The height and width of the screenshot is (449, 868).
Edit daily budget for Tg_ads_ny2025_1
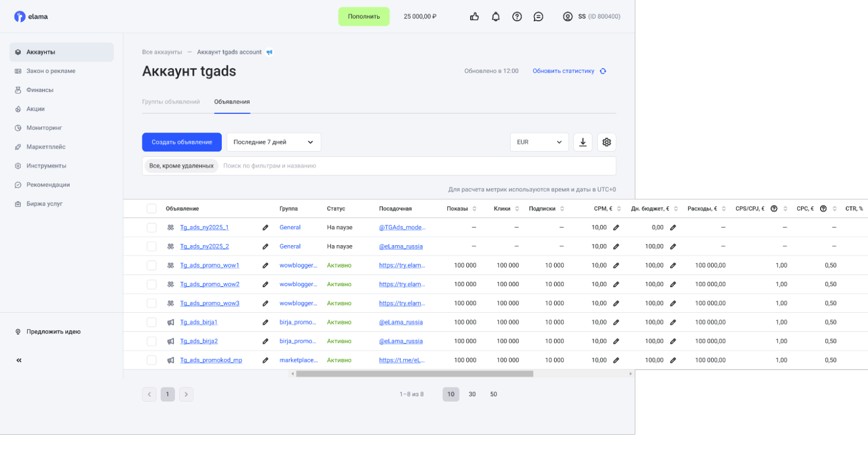coord(673,228)
